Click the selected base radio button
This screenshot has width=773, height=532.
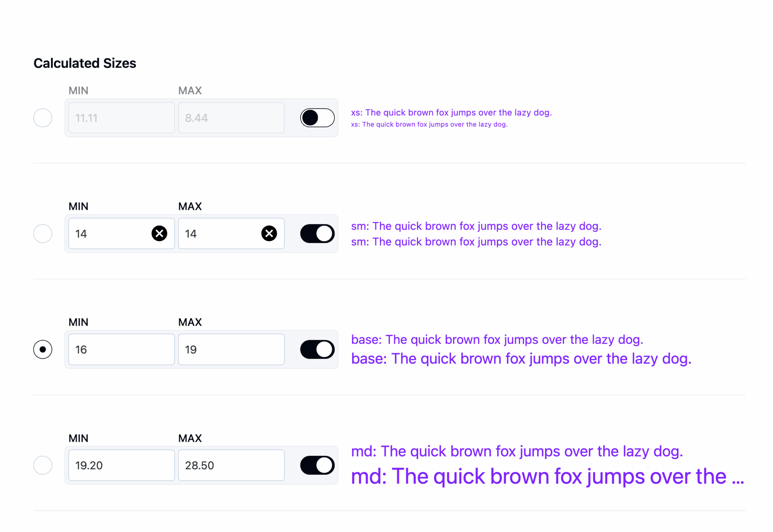(43, 349)
